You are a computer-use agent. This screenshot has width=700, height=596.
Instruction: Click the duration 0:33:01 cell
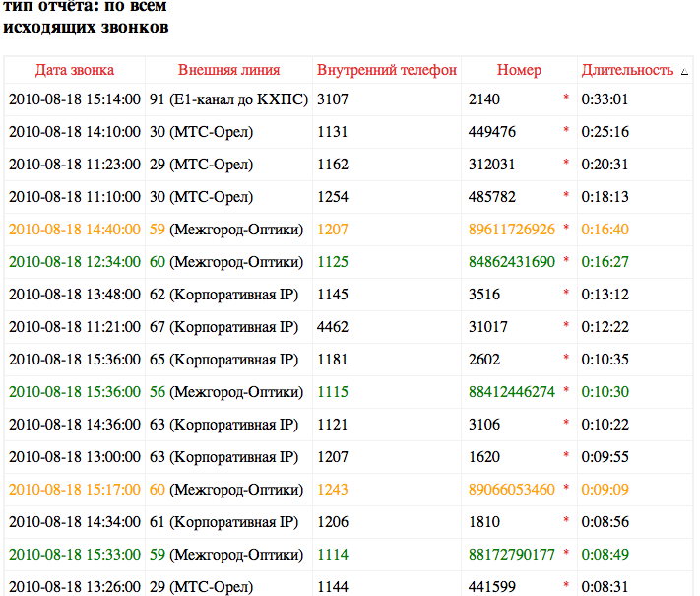pos(605,99)
